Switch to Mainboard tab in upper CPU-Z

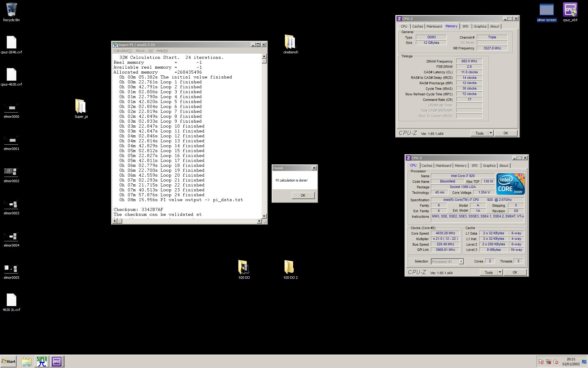coord(434,26)
